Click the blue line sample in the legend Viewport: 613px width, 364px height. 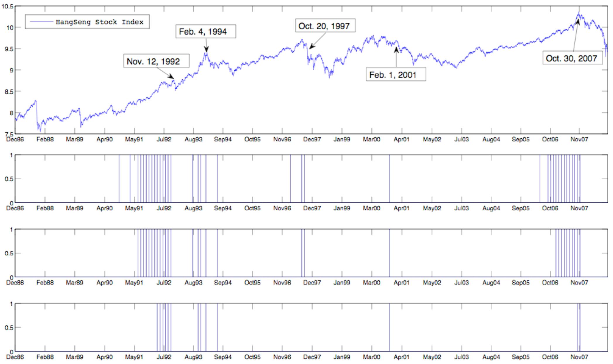pos(41,22)
